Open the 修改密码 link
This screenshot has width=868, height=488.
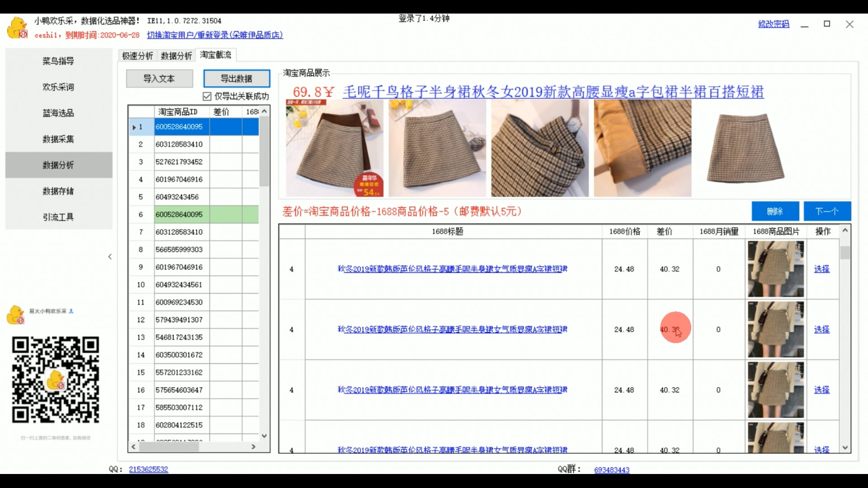774,24
